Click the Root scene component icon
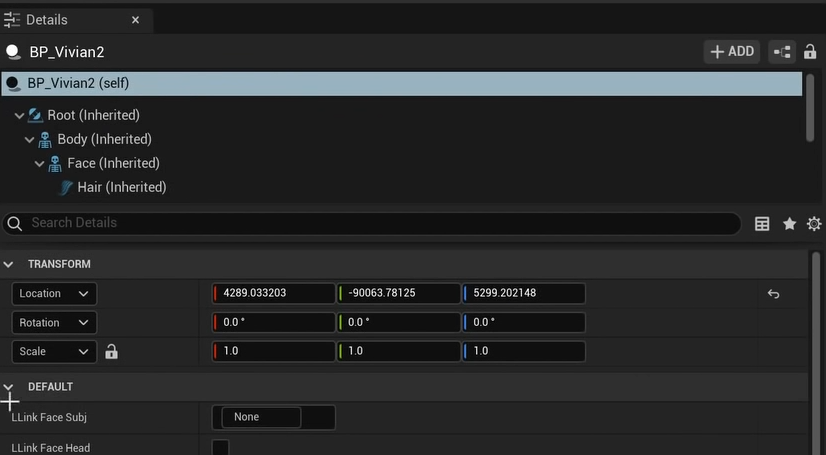This screenshot has width=826, height=455. [35, 115]
